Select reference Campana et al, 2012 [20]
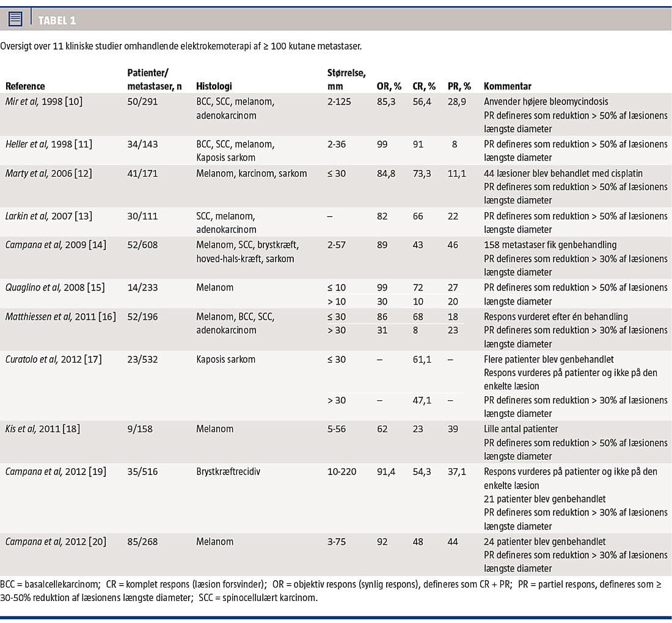672x623 pixels. (x=56, y=542)
